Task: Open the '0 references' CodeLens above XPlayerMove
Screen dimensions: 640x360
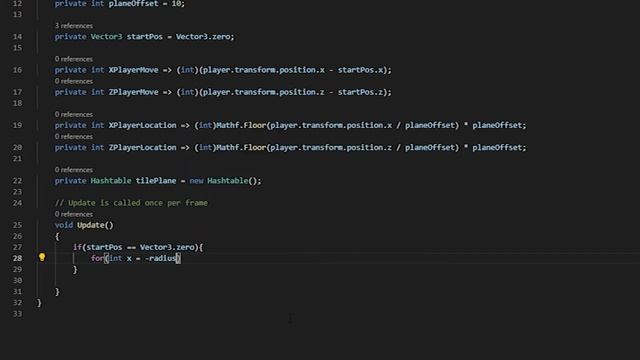Action: tap(74, 59)
